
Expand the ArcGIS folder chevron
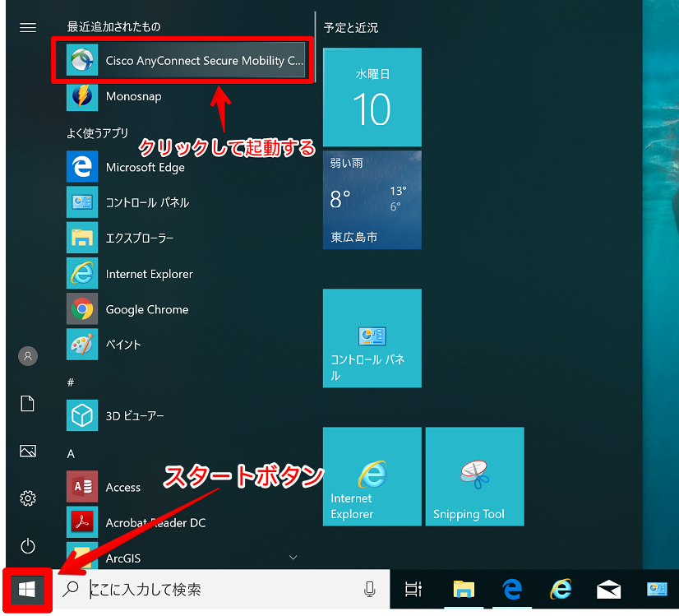coord(293,558)
